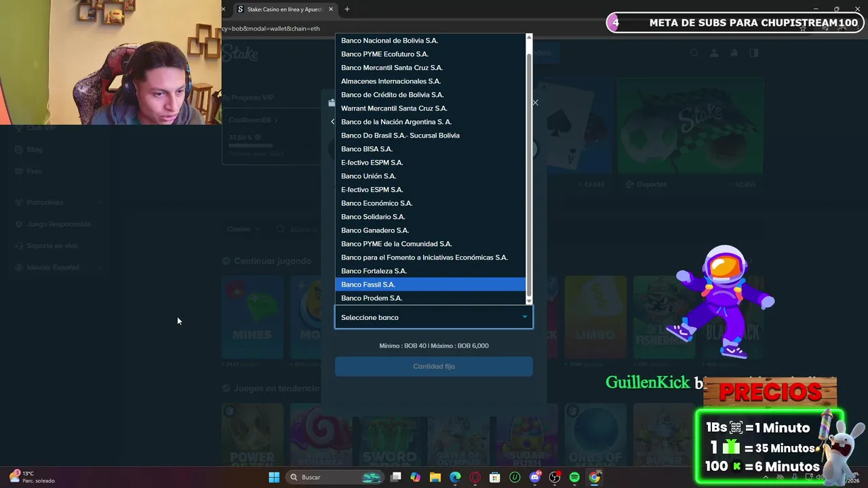Pick Banco PYME de la Comunidad S.A.
Screen dimensions: 868x488
coord(430,244)
